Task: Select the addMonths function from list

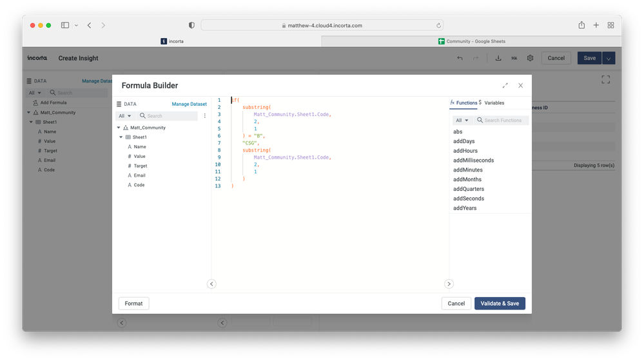Action: tap(467, 179)
